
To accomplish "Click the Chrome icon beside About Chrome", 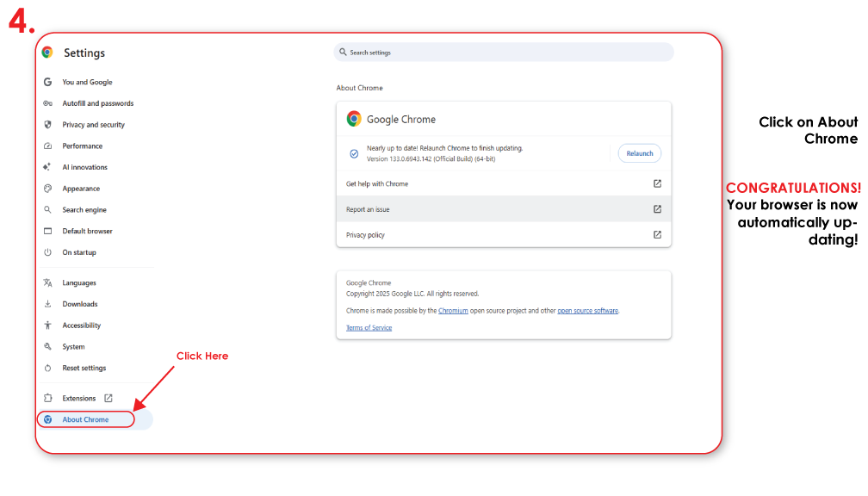I will 47,419.
